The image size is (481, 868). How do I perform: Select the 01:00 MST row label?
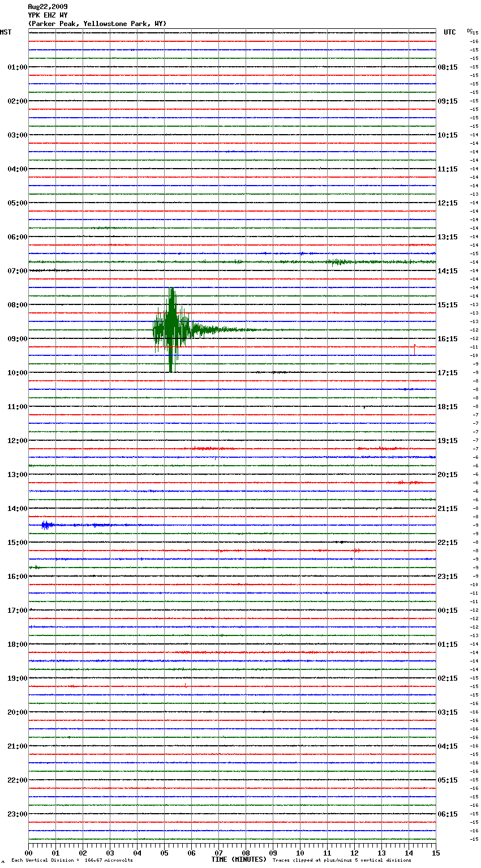click(x=17, y=67)
